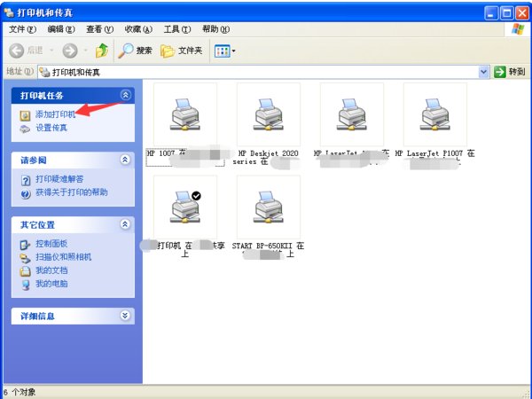
Task: Click the control panel icon beside 控制面板
Action: point(25,245)
